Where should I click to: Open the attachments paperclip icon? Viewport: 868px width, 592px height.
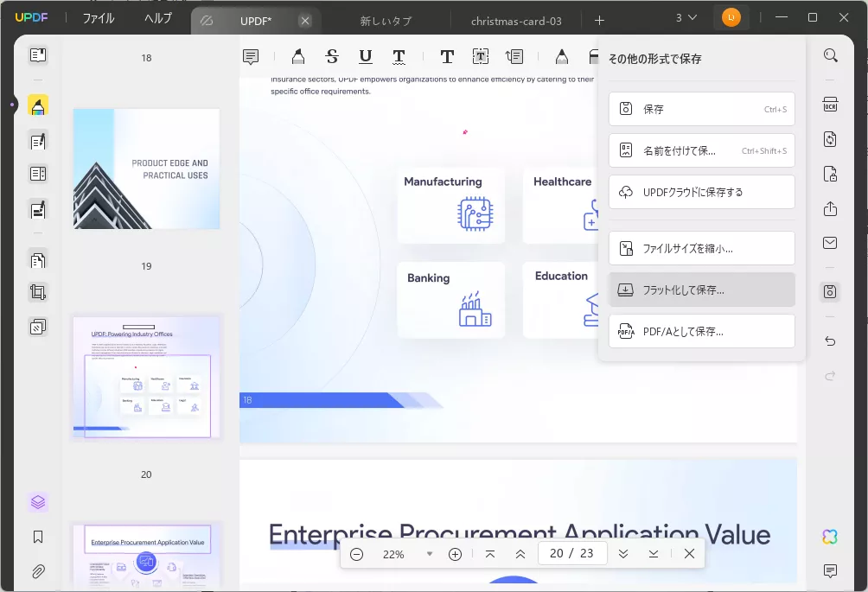[38, 571]
